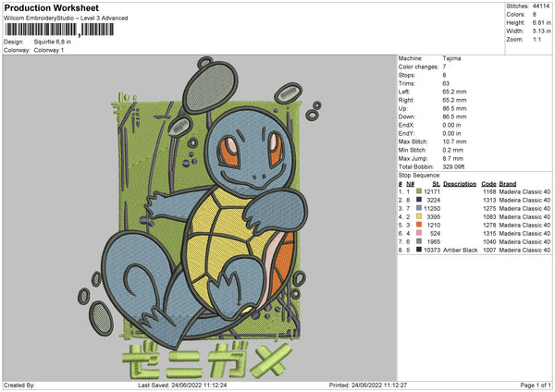Select stitch count '3224' in row 2

click(434, 201)
